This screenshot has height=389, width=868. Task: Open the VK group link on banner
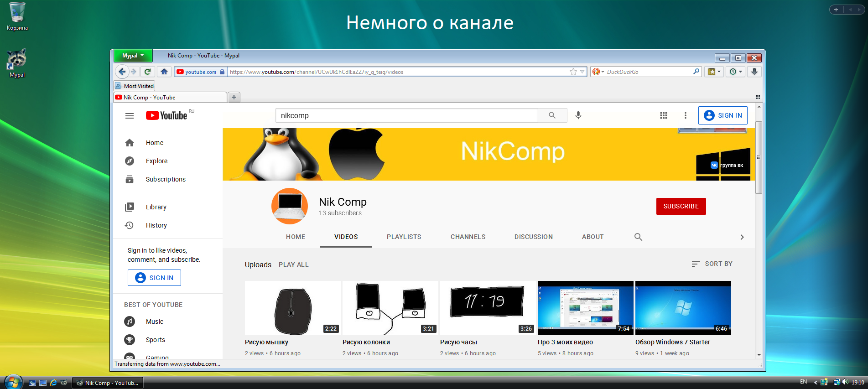(727, 165)
